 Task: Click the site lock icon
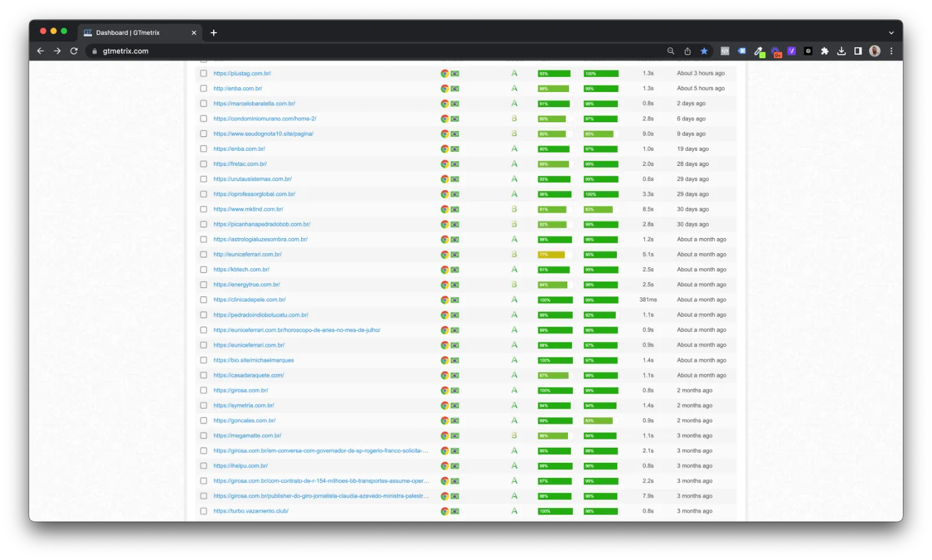[94, 51]
